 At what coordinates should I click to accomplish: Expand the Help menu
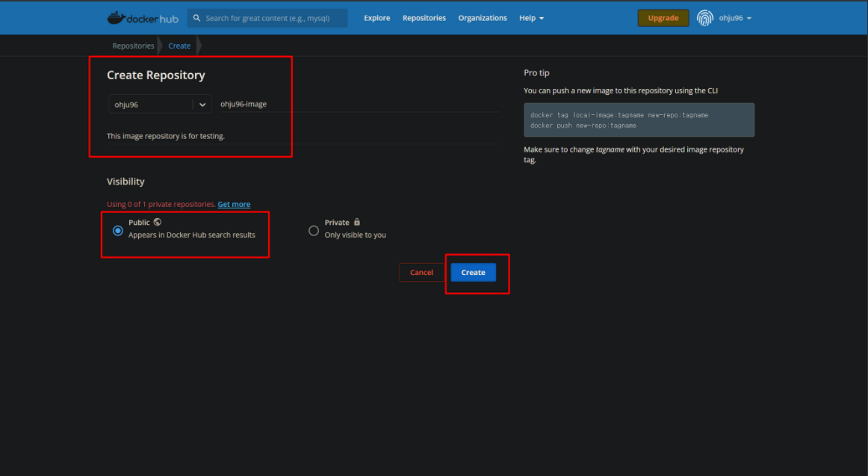pos(531,18)
